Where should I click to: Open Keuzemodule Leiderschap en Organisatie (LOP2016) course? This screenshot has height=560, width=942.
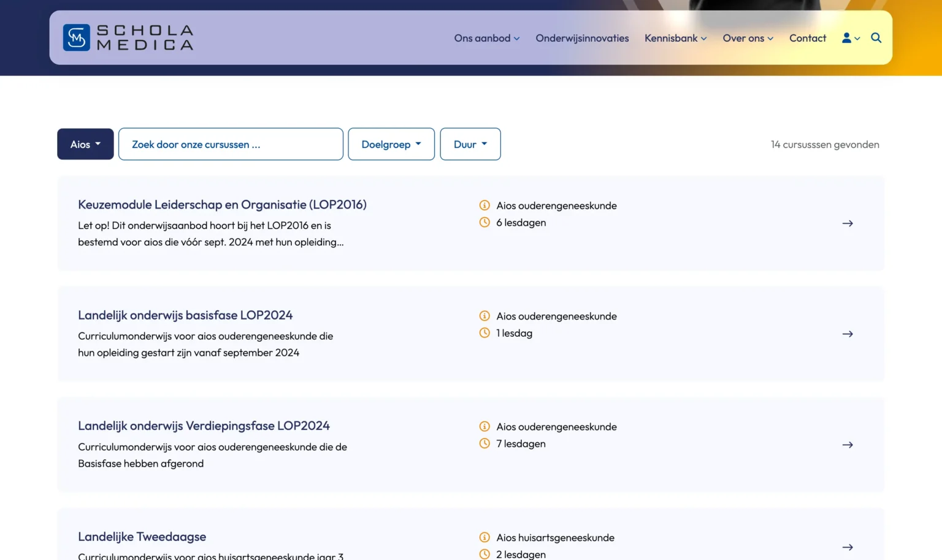click(222, 205)
